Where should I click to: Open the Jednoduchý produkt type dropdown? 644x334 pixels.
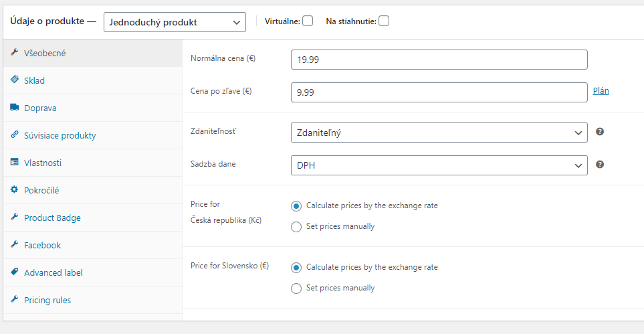click(x=175, y=22)
